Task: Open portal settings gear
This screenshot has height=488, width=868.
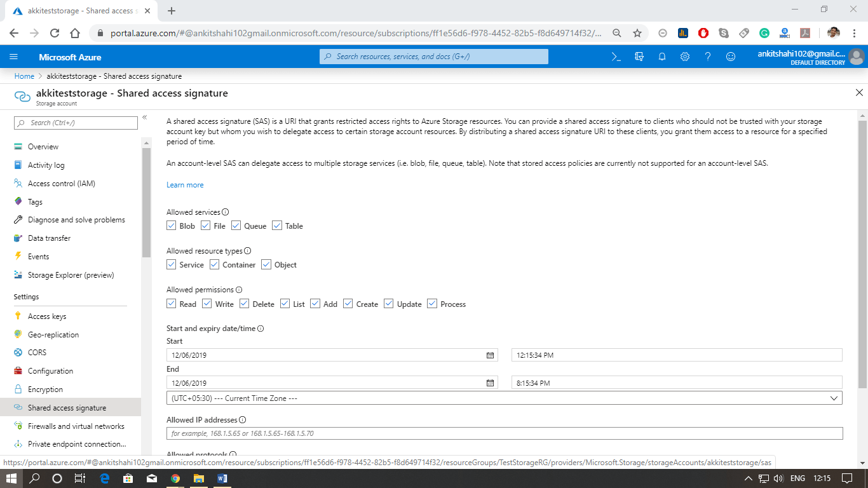Action: coord(685,57)
